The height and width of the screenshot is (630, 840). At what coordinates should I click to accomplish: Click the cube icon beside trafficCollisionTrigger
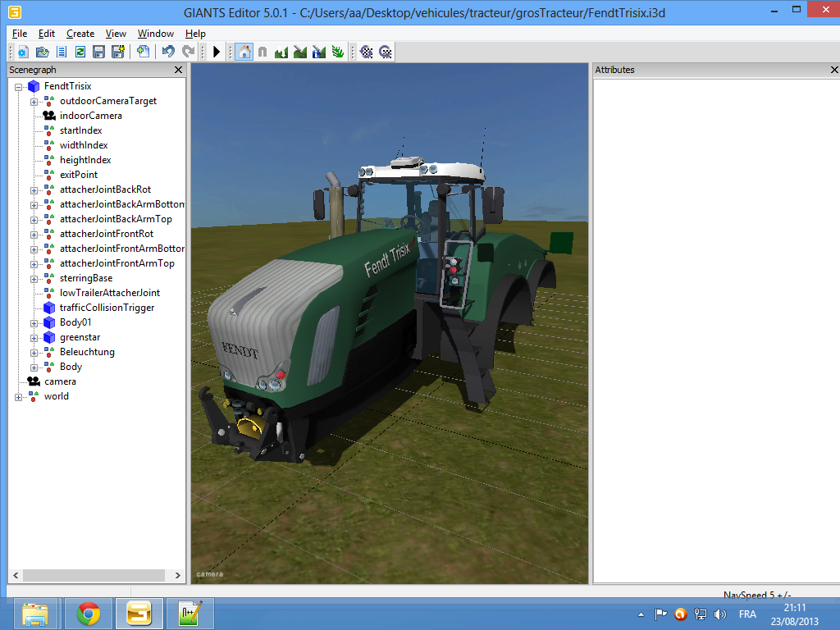coord(49,308)
